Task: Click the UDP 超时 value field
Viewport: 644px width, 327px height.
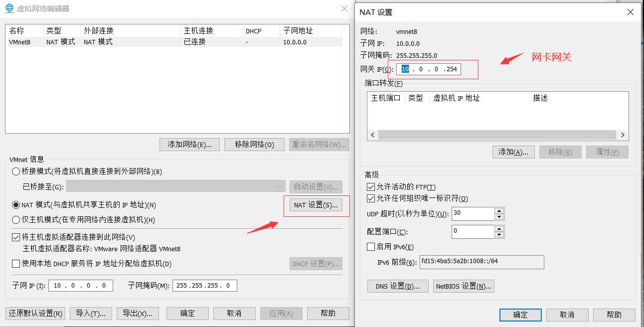Action: point(473,213)
